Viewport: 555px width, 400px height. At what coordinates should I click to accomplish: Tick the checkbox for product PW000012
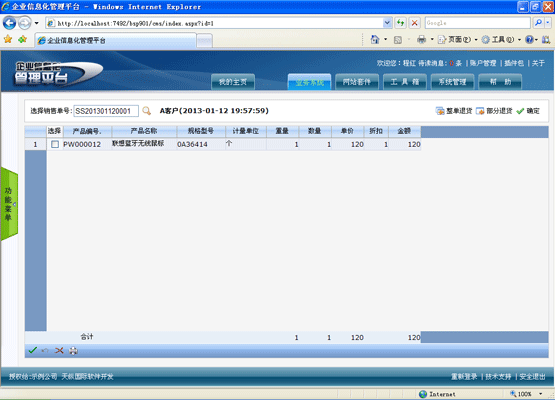coord(55,144)
